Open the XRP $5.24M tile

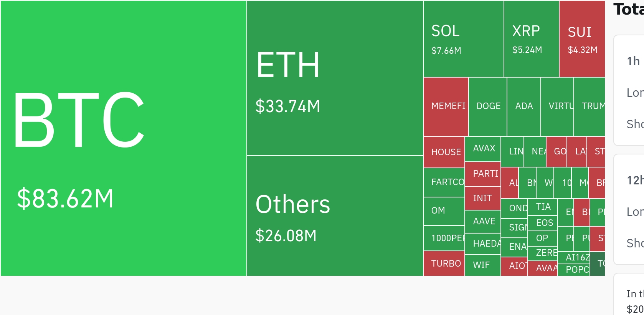[532, 39]
